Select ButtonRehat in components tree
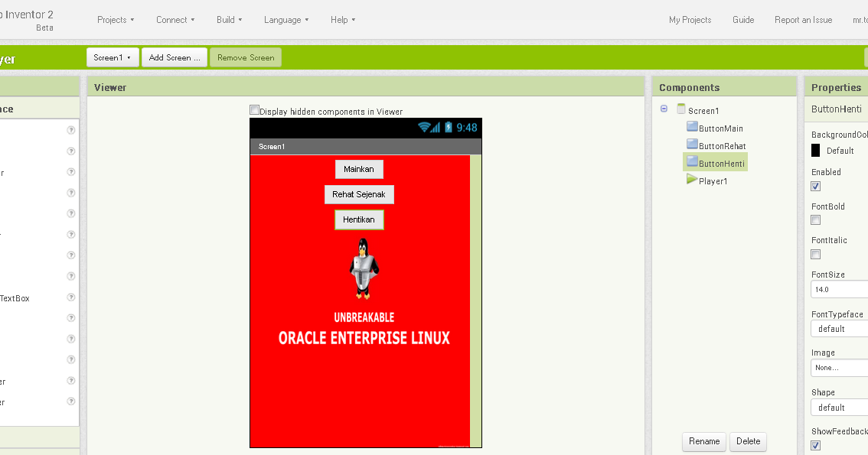Screen dimensions: 868x455 pyautogui.click(x=723, y=146)
